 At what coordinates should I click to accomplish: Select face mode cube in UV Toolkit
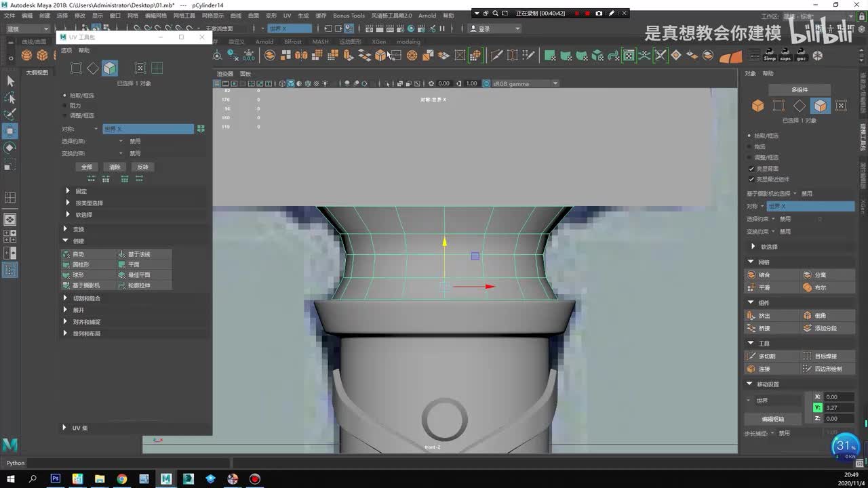(110, 68)
